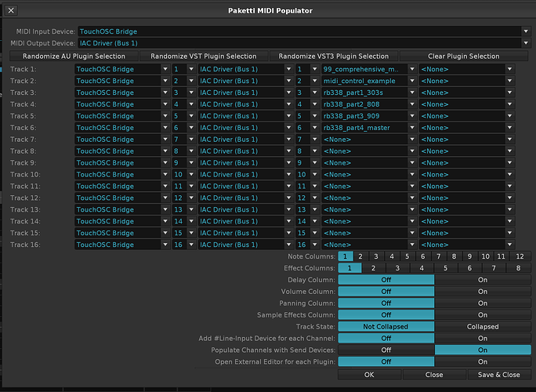Open the MIDI Output Device dropdown

pyautogui.click(x=304, y=43)
